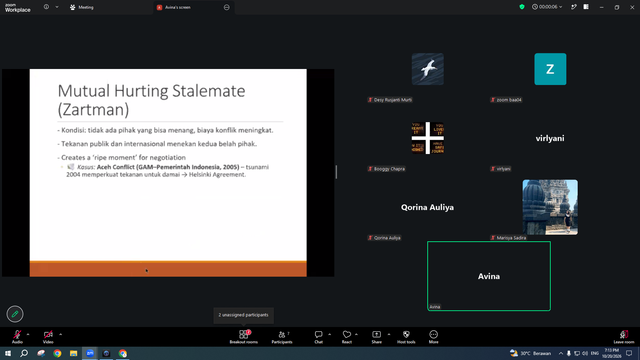Click the Share screen button
640x360 pixels.
click(x=376, y=336)
